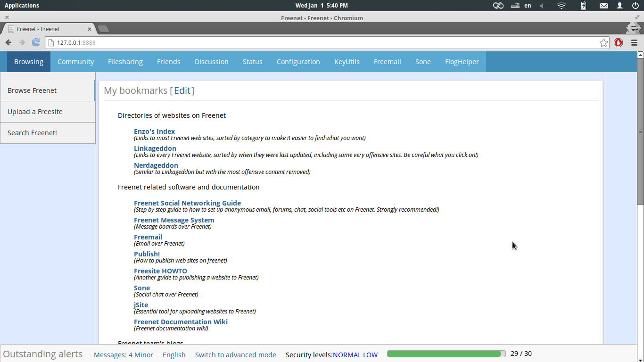Open Freenet Message System link

(x=174, y=220)
